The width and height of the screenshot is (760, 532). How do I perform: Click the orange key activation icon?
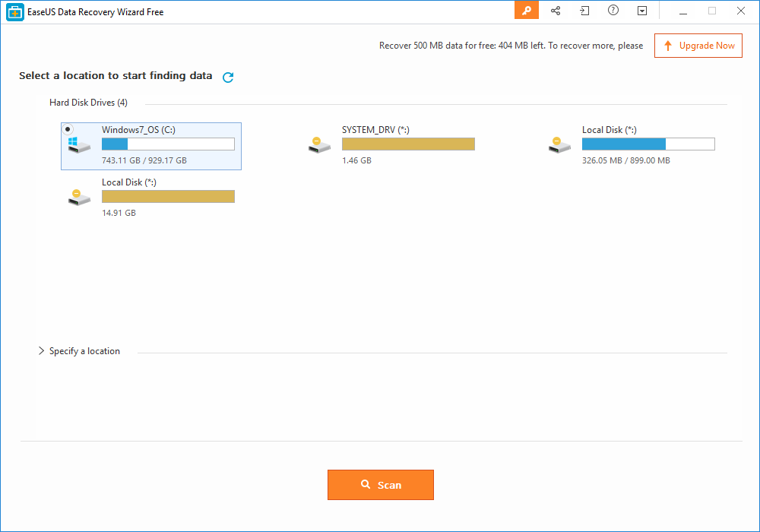526,11
